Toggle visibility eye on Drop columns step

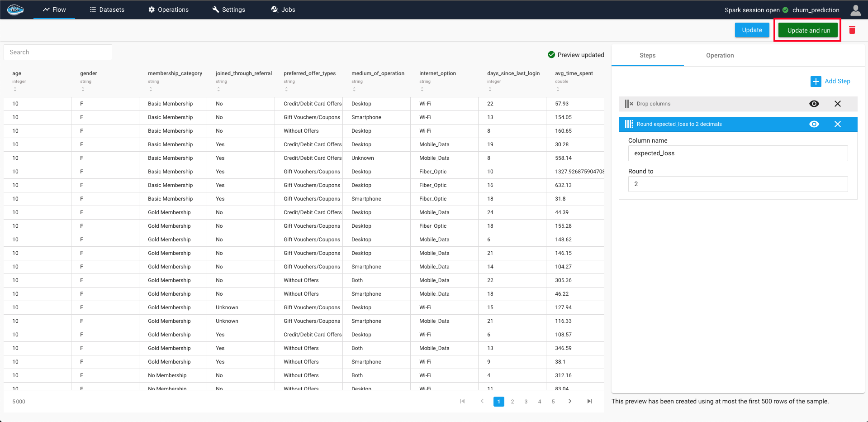coord(814,104)
